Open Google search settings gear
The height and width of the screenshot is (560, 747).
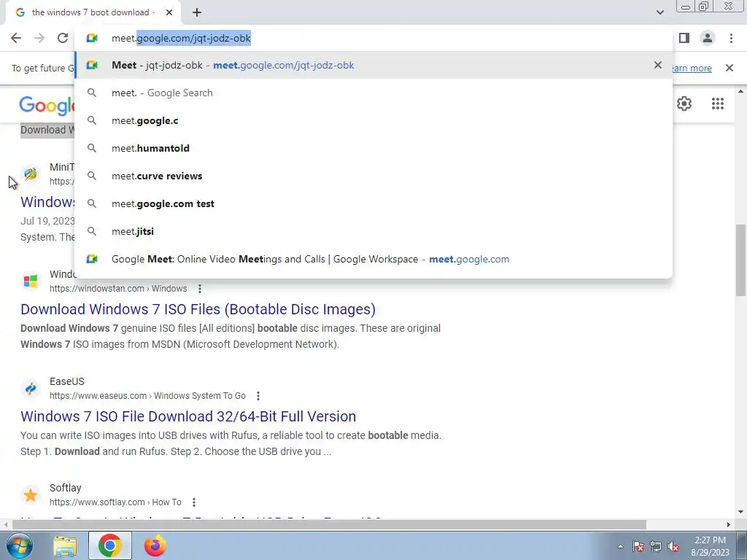tap(684, 104)
